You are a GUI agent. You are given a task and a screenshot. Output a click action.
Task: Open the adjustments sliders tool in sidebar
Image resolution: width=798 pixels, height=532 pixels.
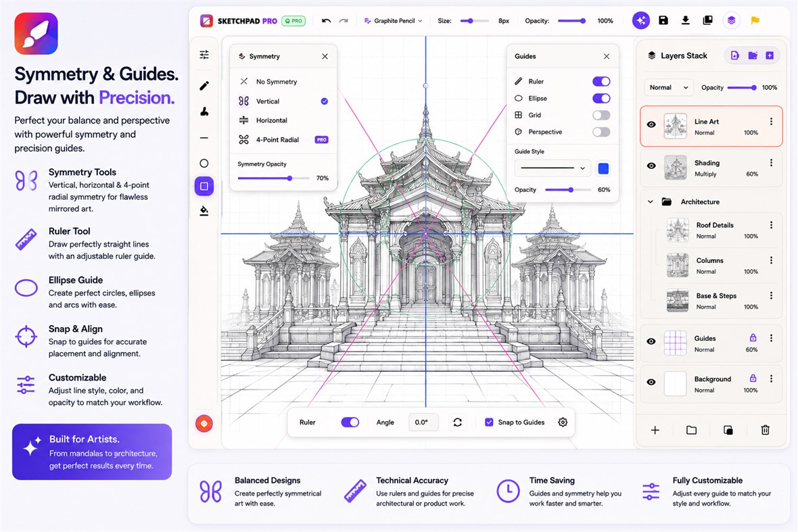(x=204, y=55)
